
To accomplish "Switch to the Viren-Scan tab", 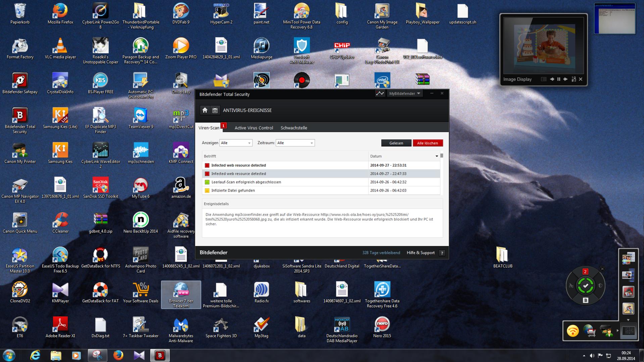I will [209, 128].
